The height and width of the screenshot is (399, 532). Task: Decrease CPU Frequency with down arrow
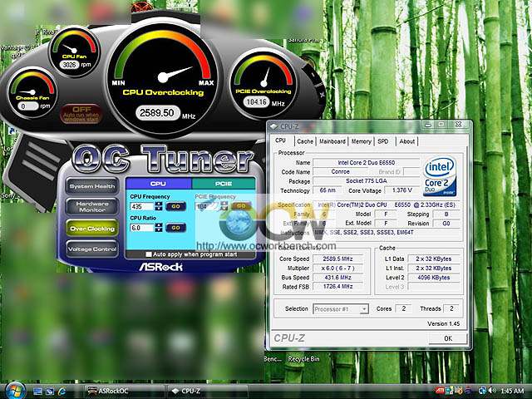(x=159, y=209)
